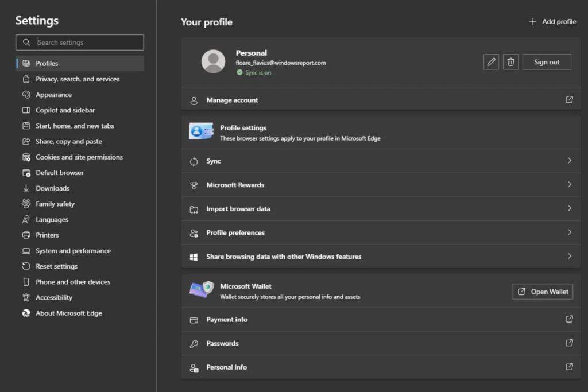This screenshot has height=392, width=588.
Task: Expand Share browsing data with Windows chevron
Action: click(x=570, y=257)
